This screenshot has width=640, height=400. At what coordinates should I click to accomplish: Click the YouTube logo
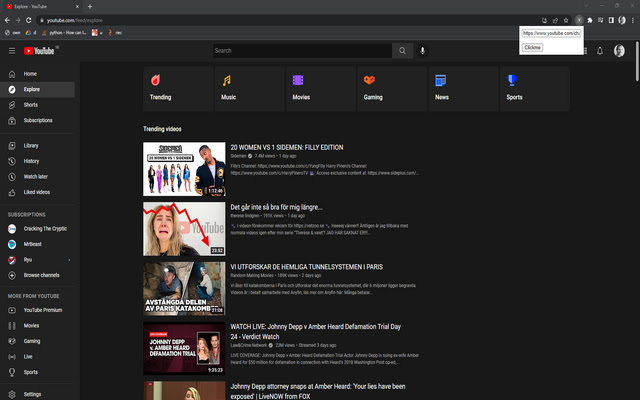click(39, 51)
